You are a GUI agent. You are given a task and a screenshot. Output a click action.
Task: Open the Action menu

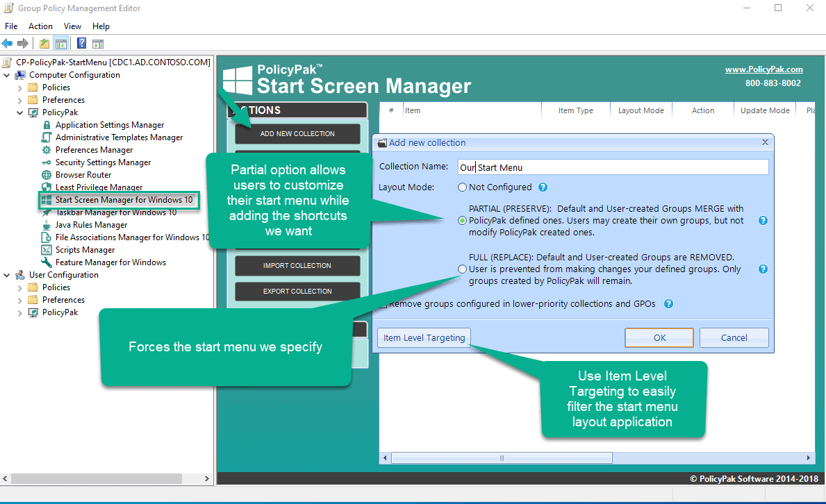pyautogui.click(x=40, y=26)
